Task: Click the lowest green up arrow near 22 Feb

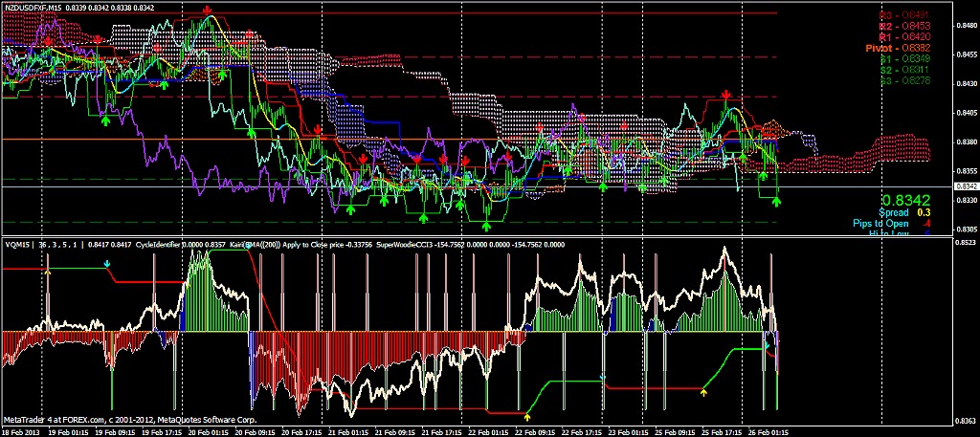Action: pyautogui.click(x=487, y=225)
